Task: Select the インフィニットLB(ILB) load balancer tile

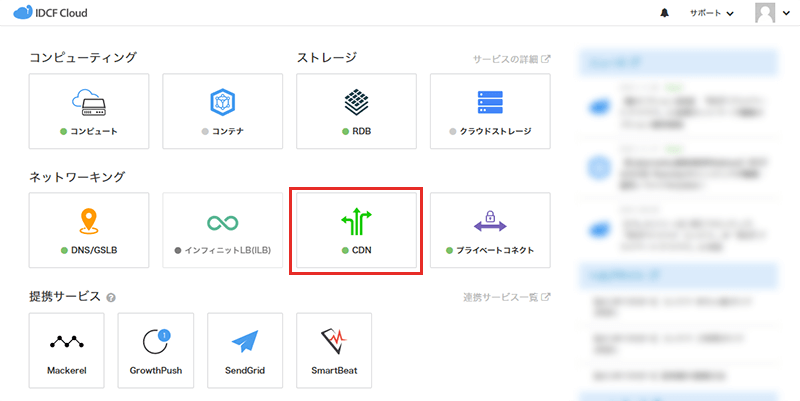Action: pos(222,230)
